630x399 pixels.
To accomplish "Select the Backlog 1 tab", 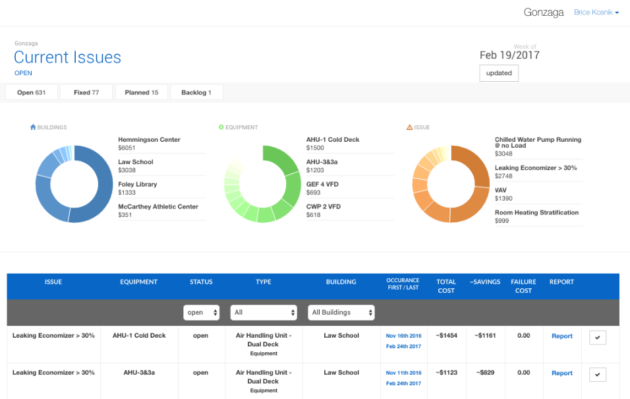I will pos(196,92).
